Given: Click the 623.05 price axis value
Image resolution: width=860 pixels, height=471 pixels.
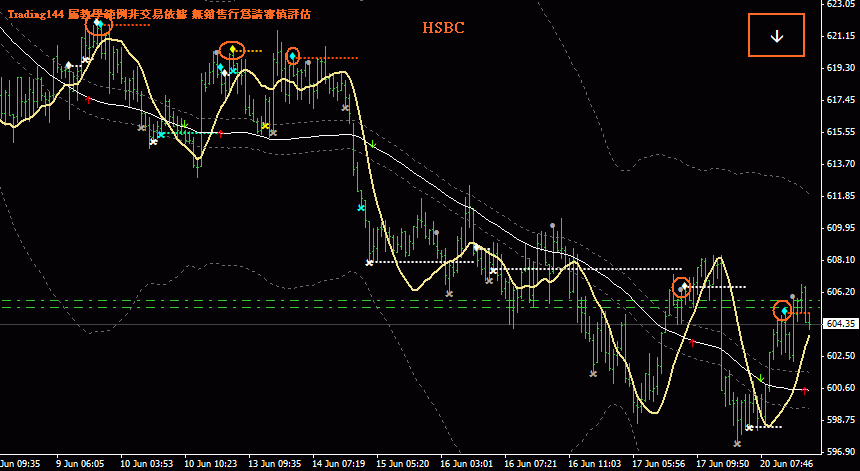Looking at the screenshot, I should coord(842,4).
